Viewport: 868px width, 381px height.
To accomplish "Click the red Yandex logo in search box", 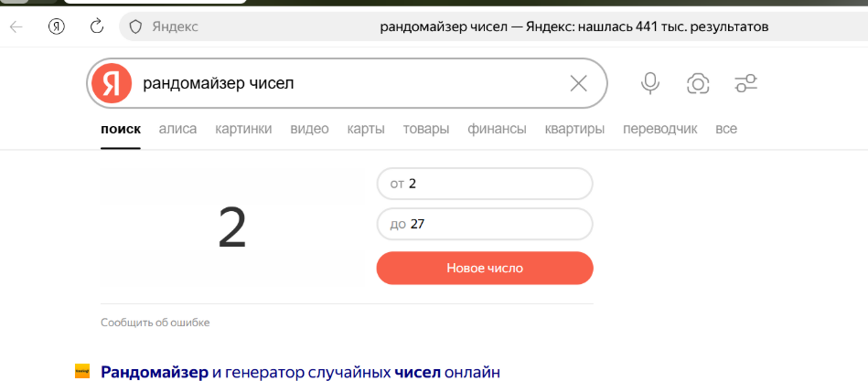I will 112,84.
